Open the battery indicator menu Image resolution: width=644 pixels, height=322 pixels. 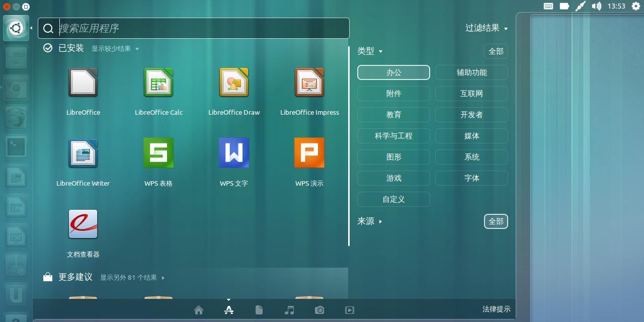[565, 6]
